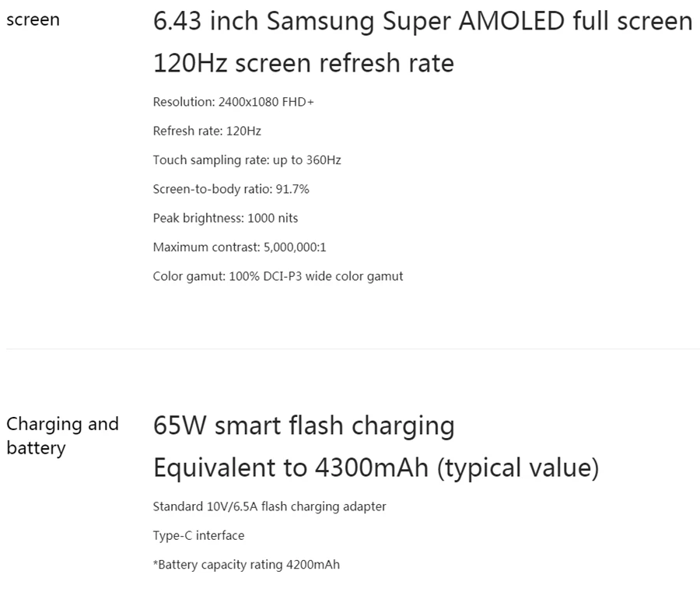Click the "Equivalent to 4300mAh" heading
The width and height of the screenshot is (700, 592).
(x=376, y=468)
